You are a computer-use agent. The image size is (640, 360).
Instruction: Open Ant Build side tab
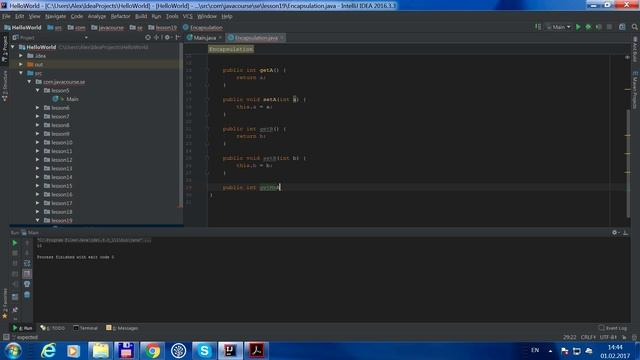click(x=635, y=49)
